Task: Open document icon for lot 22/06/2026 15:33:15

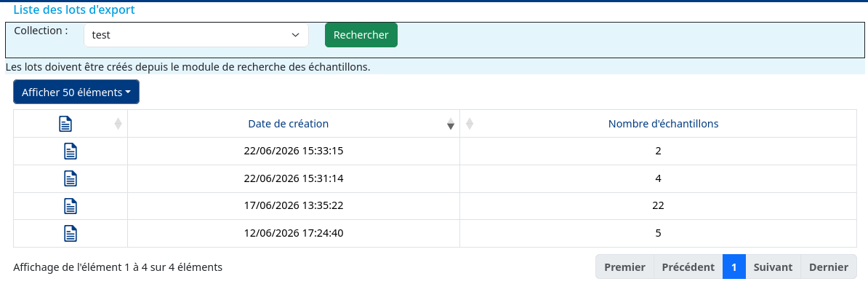Action: [71, 151]
